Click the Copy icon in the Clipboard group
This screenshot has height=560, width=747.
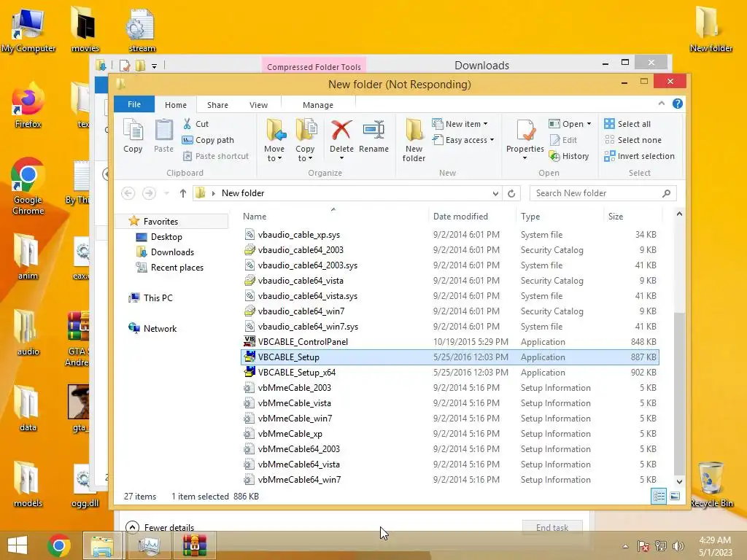click(133, 136)
